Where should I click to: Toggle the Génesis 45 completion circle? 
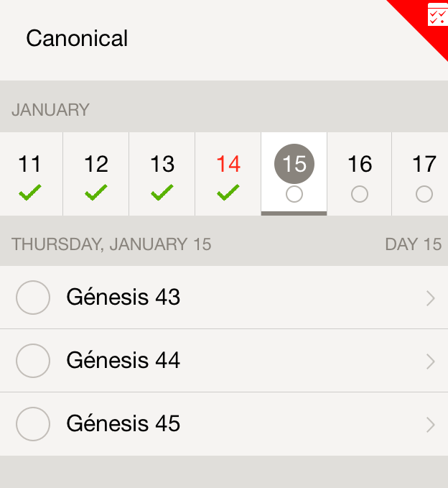point(32,424)
